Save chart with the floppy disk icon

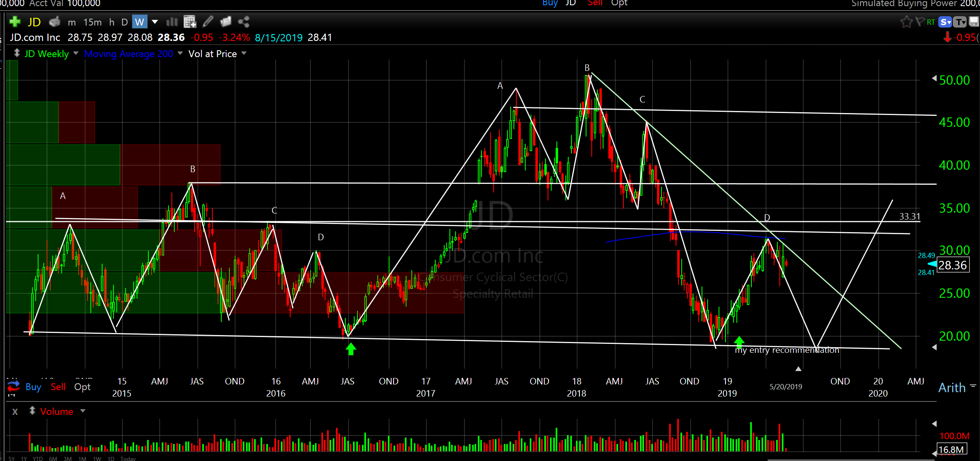click(974, 22)
